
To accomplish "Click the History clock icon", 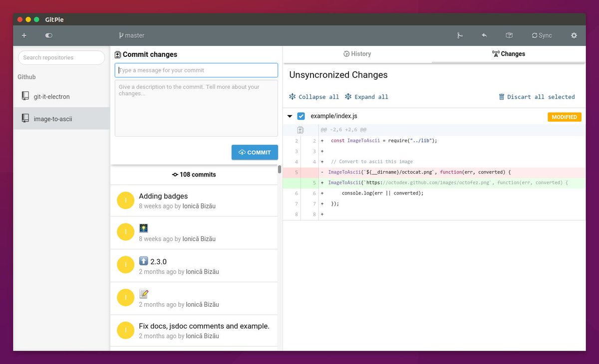I will point(346,54).
